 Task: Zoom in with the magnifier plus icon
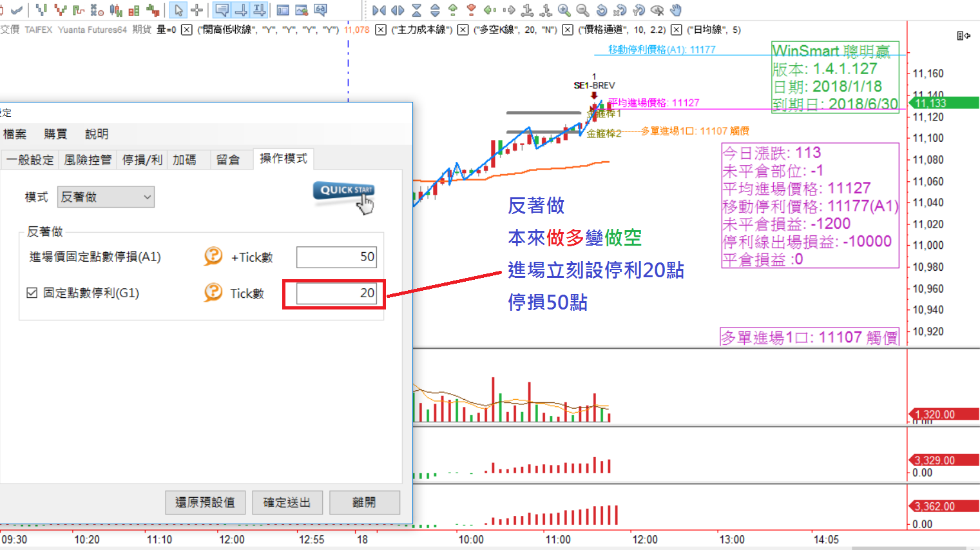pyautogui.click(x=564, y=10)
